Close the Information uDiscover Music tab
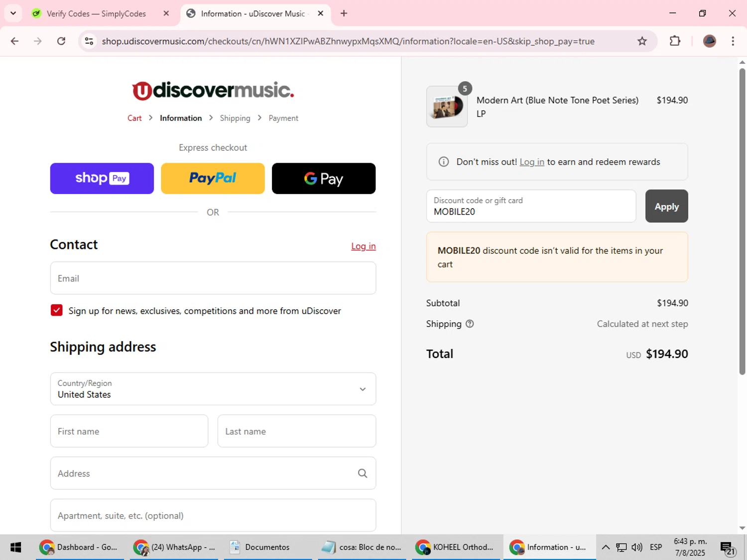Screen dimensions: 747x560 pyautogui.click(x=320, y=13)
